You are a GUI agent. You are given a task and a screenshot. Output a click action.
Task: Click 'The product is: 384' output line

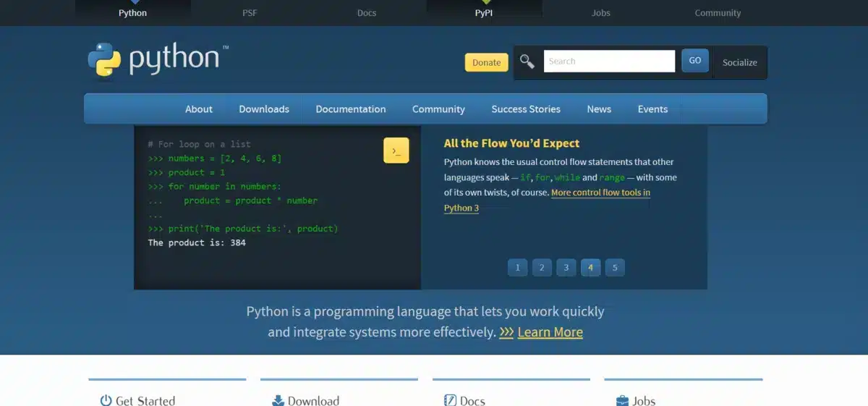tap(197, 242)
